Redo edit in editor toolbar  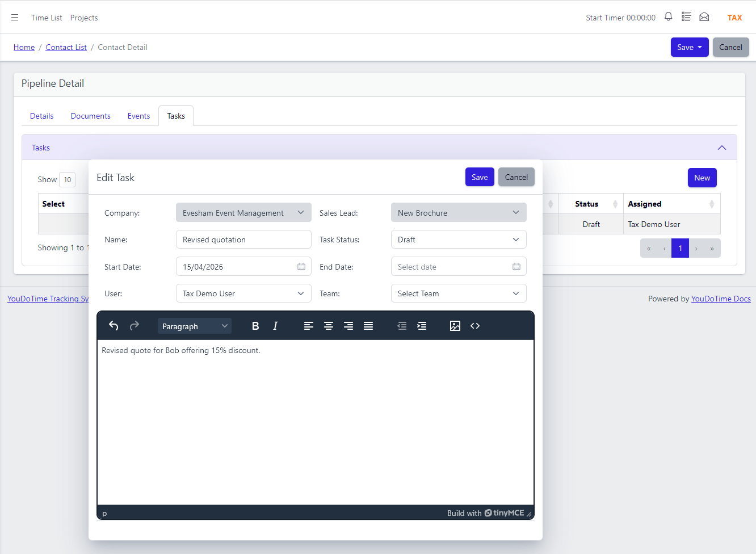click(135, 326)
